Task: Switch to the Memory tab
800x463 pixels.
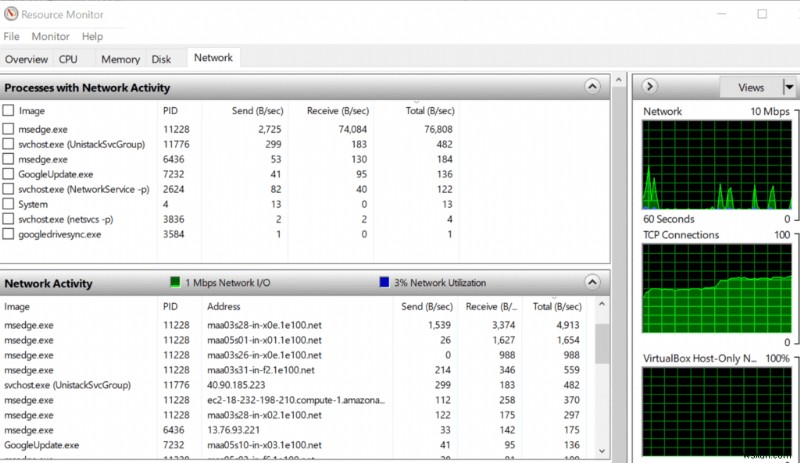Action: click(x=120, y=59)
